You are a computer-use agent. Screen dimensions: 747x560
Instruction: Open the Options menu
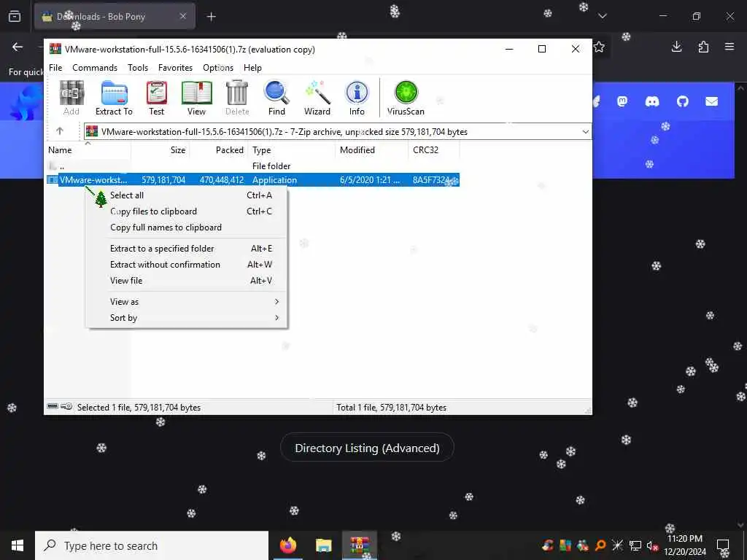point(218,68)
